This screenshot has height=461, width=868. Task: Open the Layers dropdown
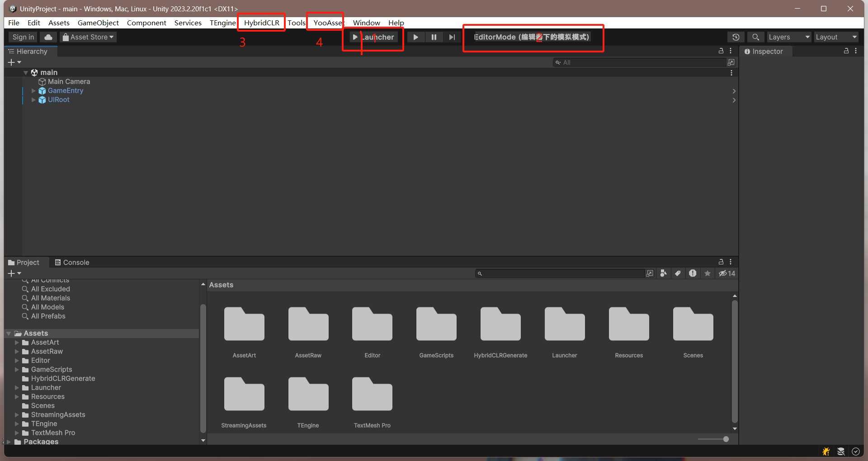tap(789, 37)
